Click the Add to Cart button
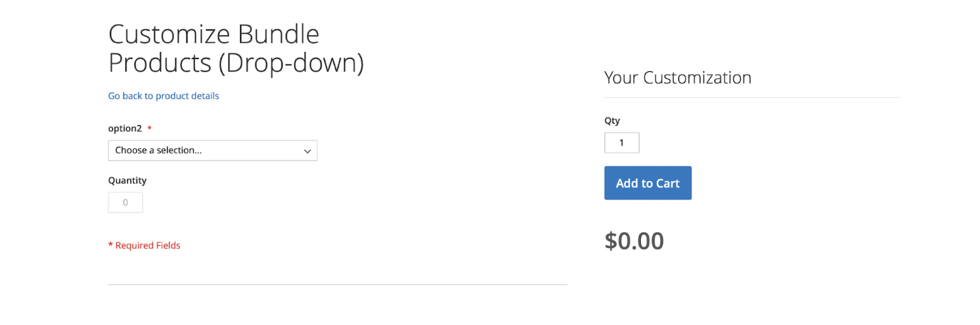The height and width of the screenshot is (325, 980). (x=647, y=183)
